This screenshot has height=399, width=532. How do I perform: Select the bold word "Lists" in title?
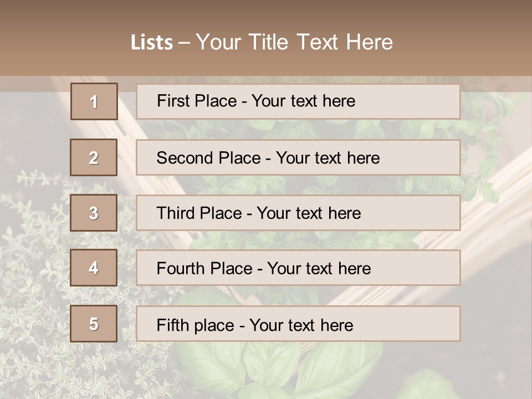[x=151, y=43]
